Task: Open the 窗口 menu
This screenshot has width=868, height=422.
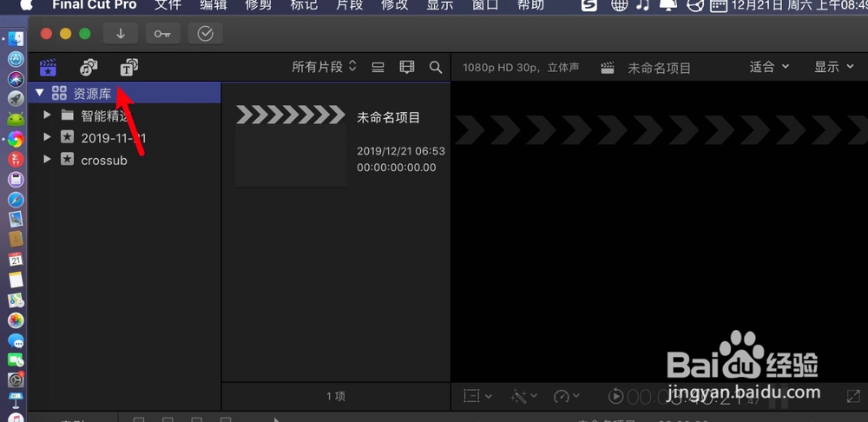Action: [x=485, y=5]
